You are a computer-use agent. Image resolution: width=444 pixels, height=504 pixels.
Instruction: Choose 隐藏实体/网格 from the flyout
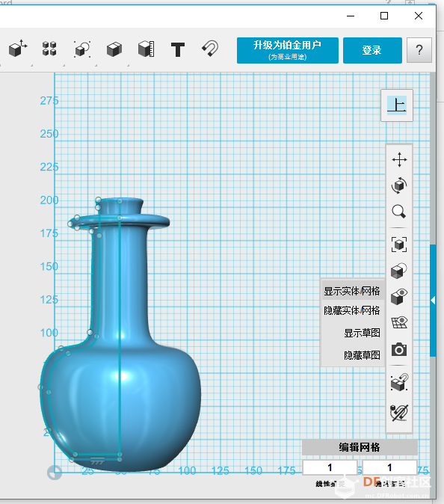(352, 310)
